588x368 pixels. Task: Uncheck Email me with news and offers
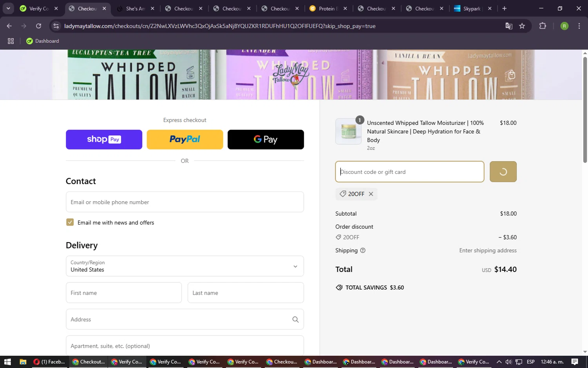(70, 222)
